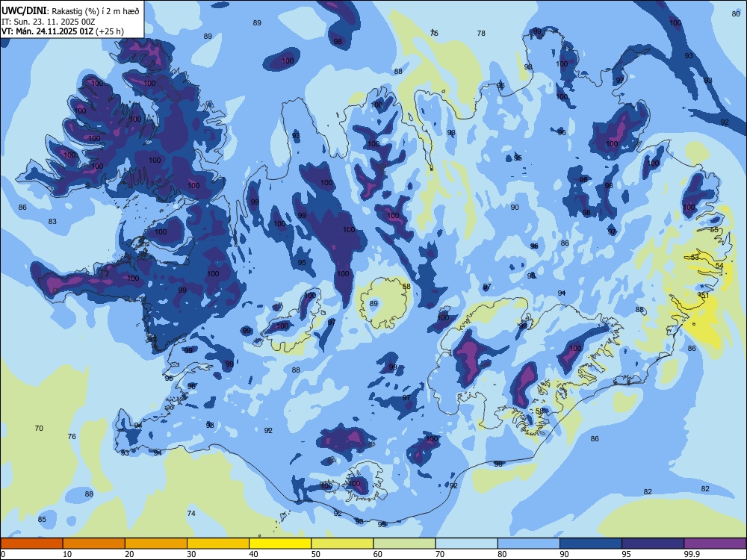Click the map value '53' in the east fjords
Viewport: 747px width, 560px height.
coord(695,257)
